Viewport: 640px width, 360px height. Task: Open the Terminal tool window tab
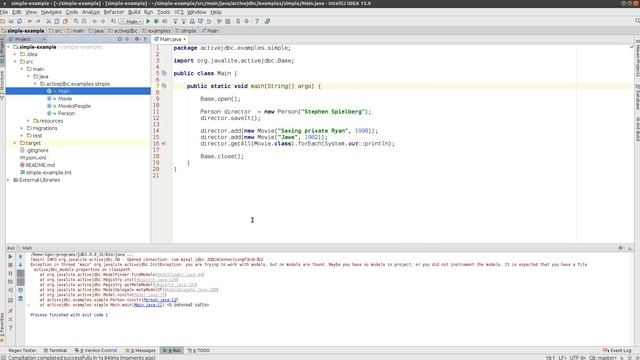55,350
